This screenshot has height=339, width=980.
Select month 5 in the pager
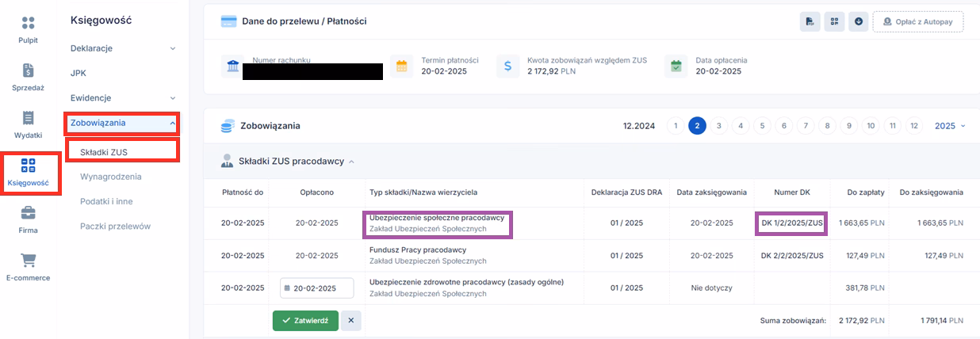[761, 126]
